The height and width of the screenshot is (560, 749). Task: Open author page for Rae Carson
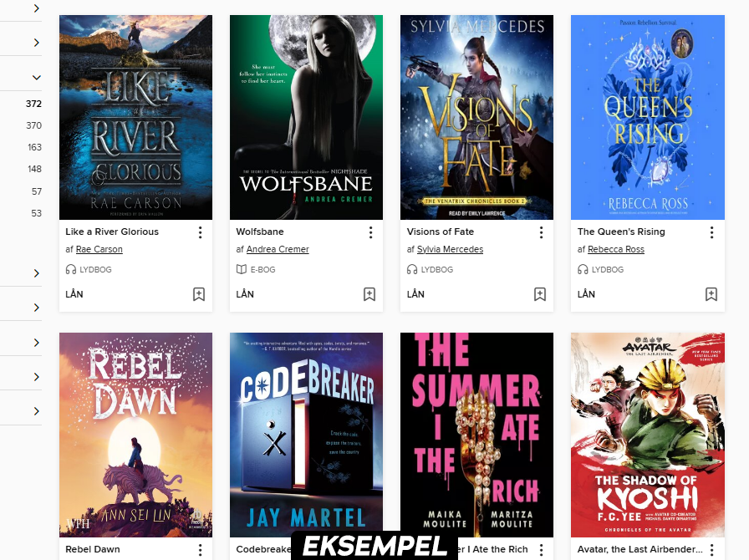point(99,249)
